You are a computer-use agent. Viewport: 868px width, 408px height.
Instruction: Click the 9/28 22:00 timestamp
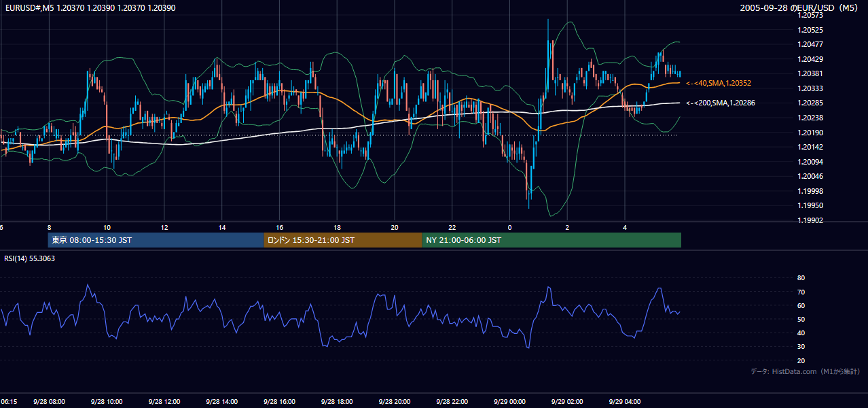point(452,402)
